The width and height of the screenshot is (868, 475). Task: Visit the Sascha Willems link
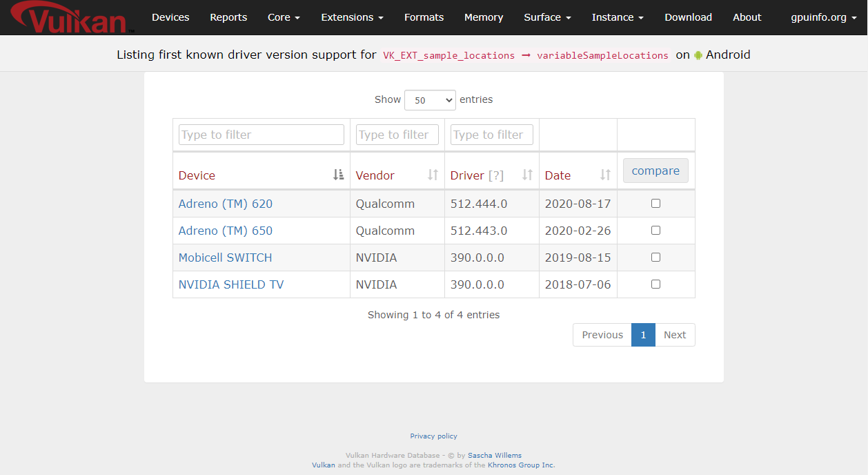(x=495, y=456)
